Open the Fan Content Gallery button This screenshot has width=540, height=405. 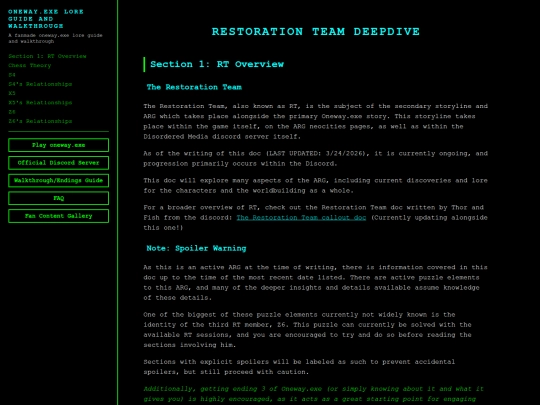pyautogui.click(x=59, y=216)
